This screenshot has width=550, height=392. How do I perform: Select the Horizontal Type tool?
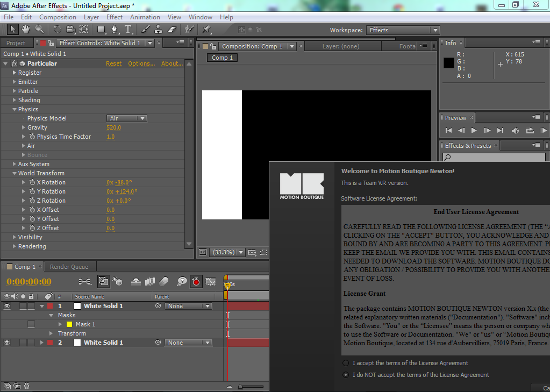coord(128,30)
